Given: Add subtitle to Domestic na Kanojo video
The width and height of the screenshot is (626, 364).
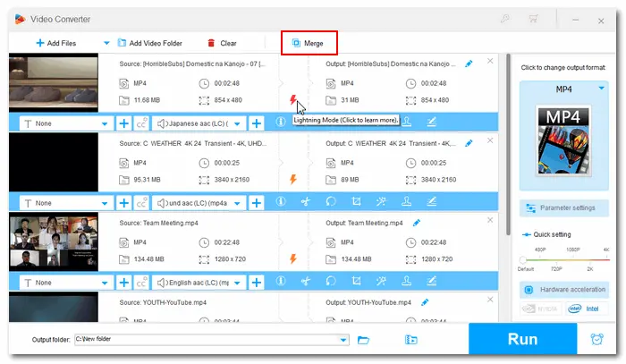Looking at the screenshot, I should coord(123,123).
